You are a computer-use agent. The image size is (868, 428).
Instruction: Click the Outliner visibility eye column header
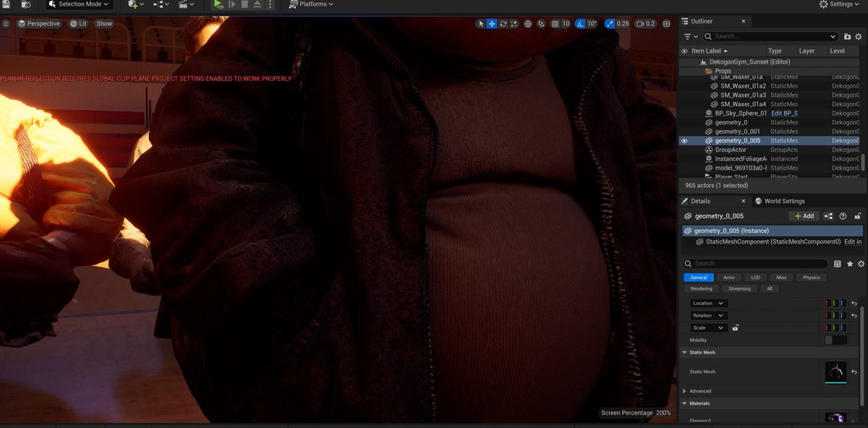(x=684, y=51)
